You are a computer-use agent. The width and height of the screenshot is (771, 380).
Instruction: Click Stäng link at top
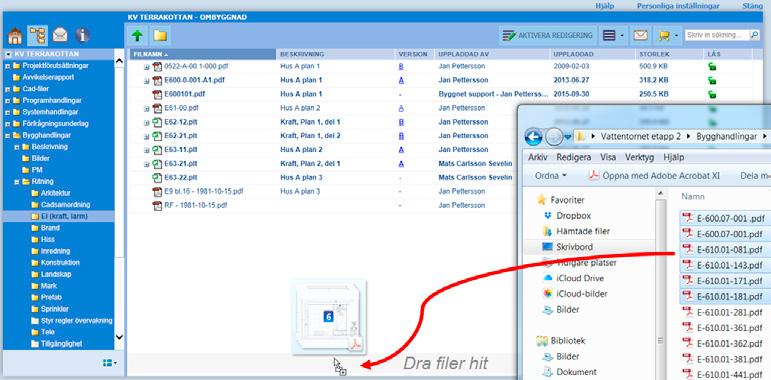tap(752, 6)
